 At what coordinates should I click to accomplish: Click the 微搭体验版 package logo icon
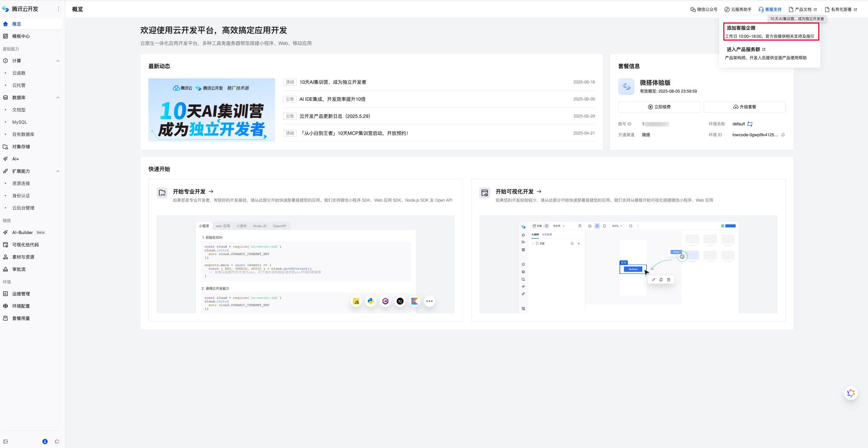coord(626,87)
